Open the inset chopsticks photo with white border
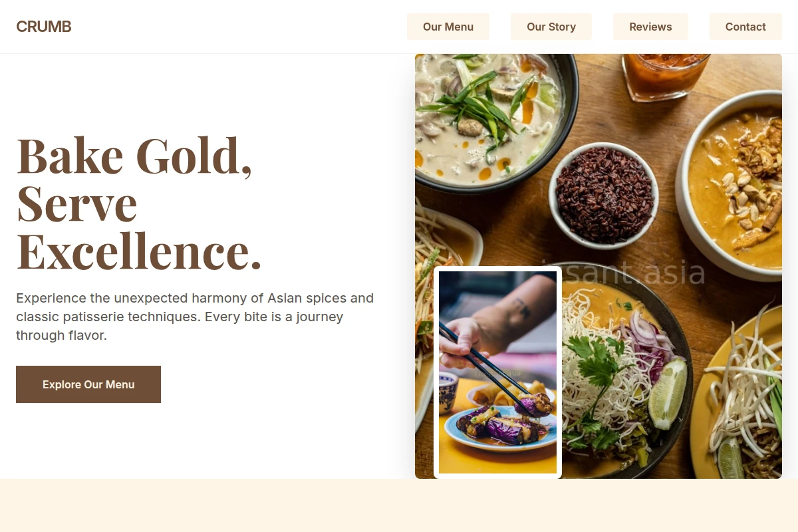This screenshot has height=532, width=798. pos(497,372)
